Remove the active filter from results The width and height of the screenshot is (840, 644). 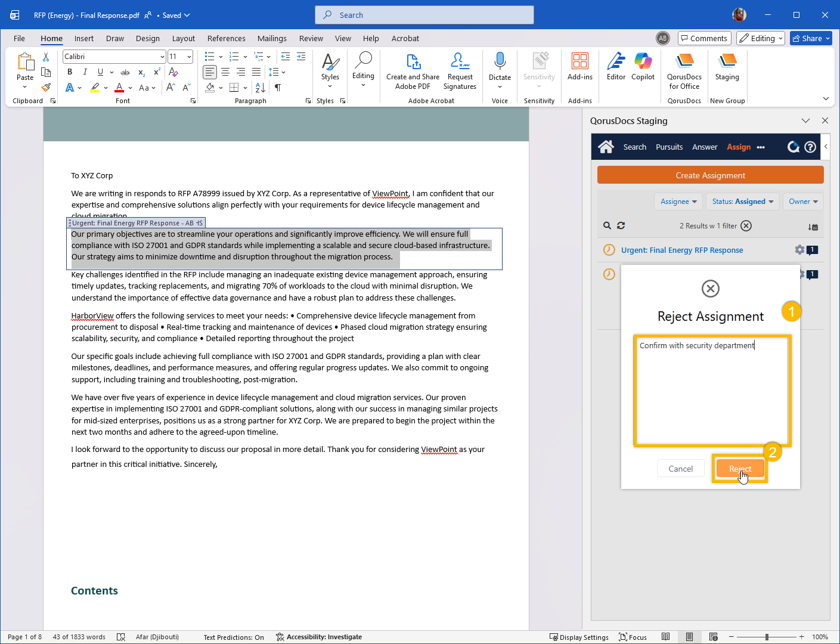coord(746,226)
